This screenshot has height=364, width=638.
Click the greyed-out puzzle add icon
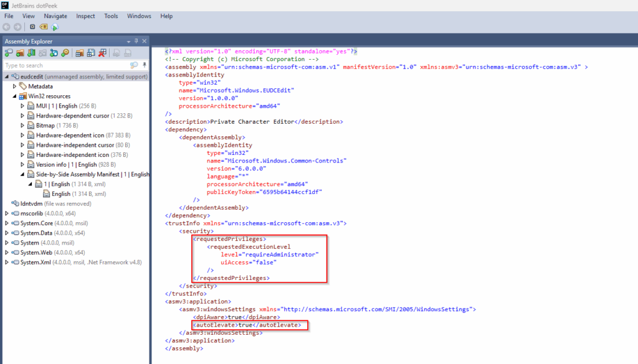pos(42,53)
